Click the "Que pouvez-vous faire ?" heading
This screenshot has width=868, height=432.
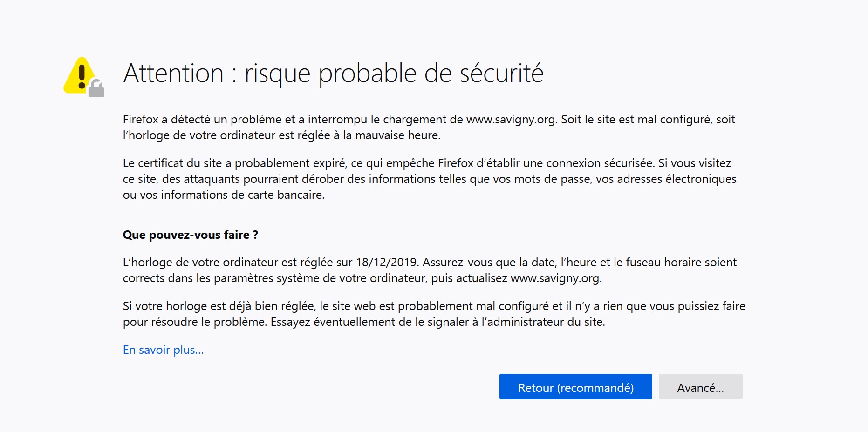190,235
